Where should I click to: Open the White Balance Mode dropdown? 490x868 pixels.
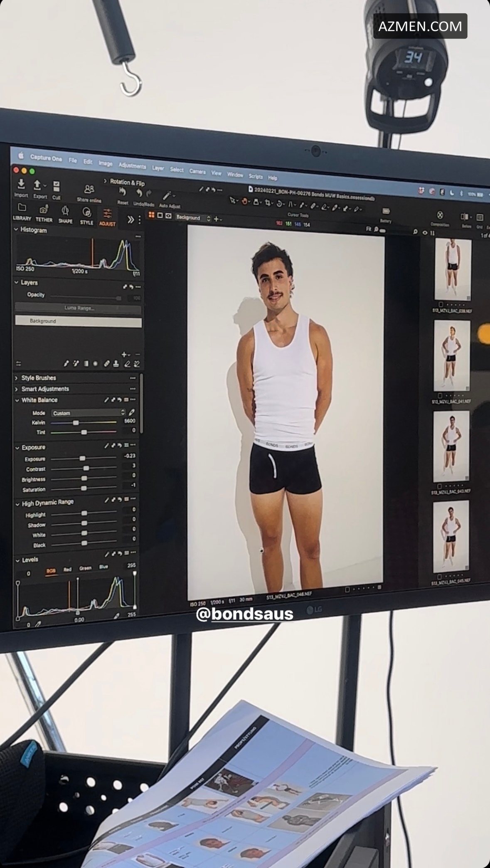[89, 413]
